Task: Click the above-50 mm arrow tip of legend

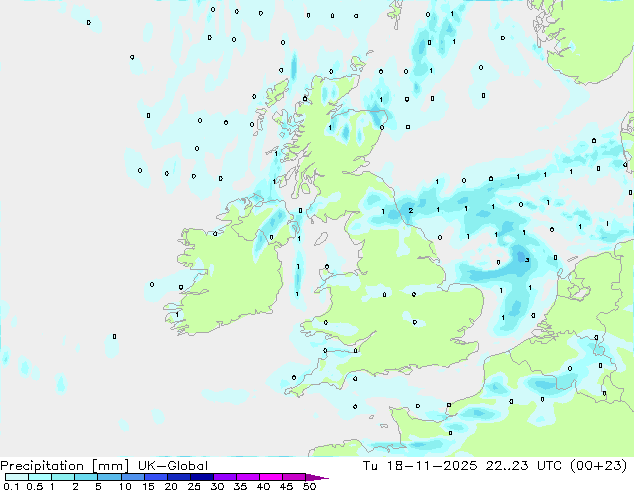Action: pos(317,477)
